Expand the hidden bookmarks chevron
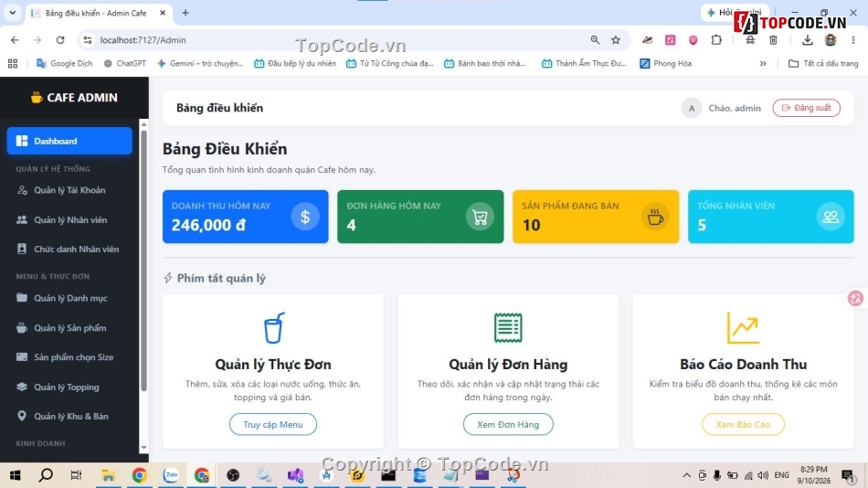Image resolution: width=868 pixels, height=488 pixels. (x=763, y=64)
